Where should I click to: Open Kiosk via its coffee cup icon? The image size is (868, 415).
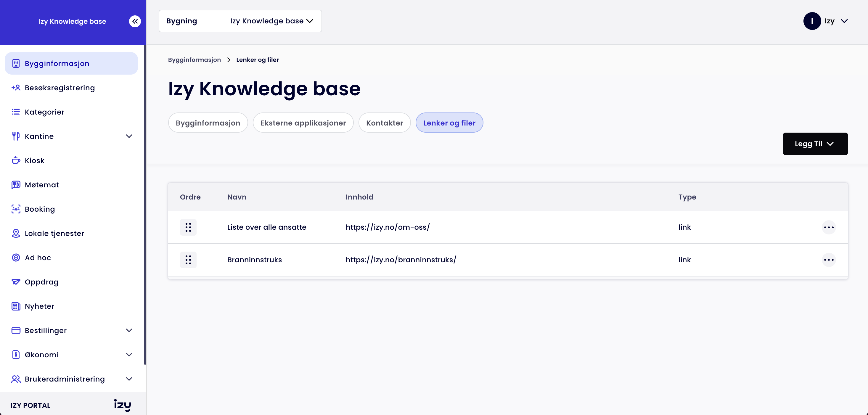16,160
